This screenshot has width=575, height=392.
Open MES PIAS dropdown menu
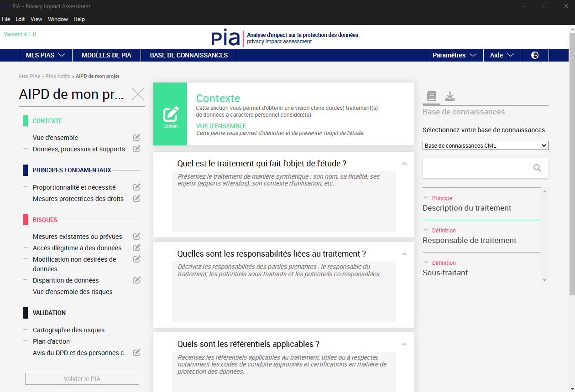[46, 55]
